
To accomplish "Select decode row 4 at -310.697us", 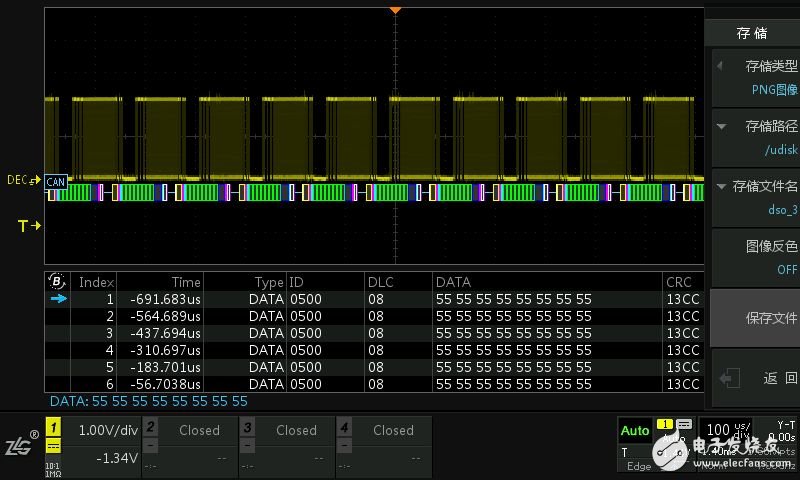I will tap(370, 350).
